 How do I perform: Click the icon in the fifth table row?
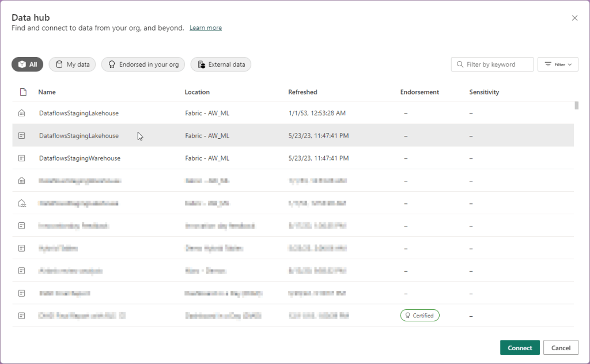[x=22, y=203]
